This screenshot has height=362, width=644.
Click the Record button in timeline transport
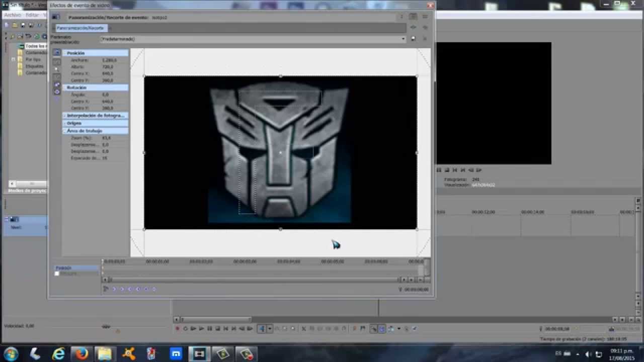pyautogui.click(x=177, y=329)
